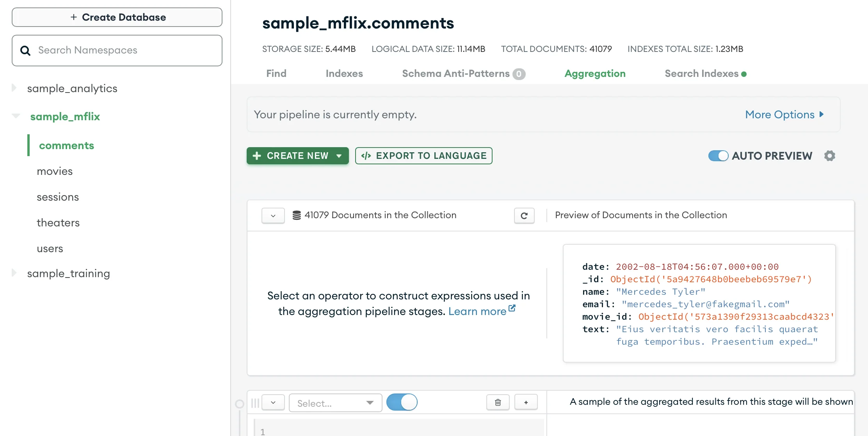Click the Create Database button
Image resolution: width=868 pixels, height=436 pixels.
click(x=117, y=17)
